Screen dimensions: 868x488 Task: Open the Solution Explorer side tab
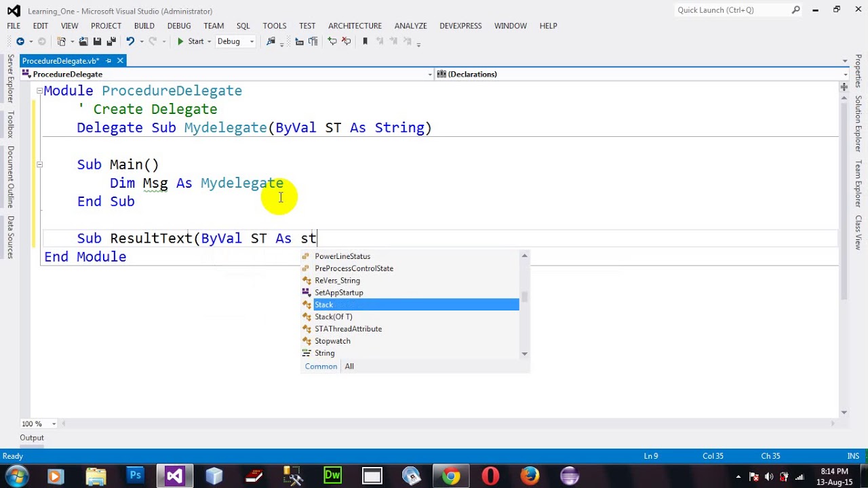(858, 123)
